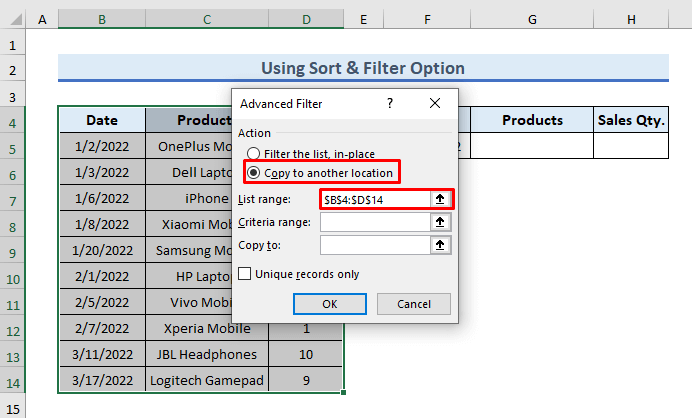Click the Criteria range input field
The image size is (692, 418).
pyautogui.click(x=375, y=222)
